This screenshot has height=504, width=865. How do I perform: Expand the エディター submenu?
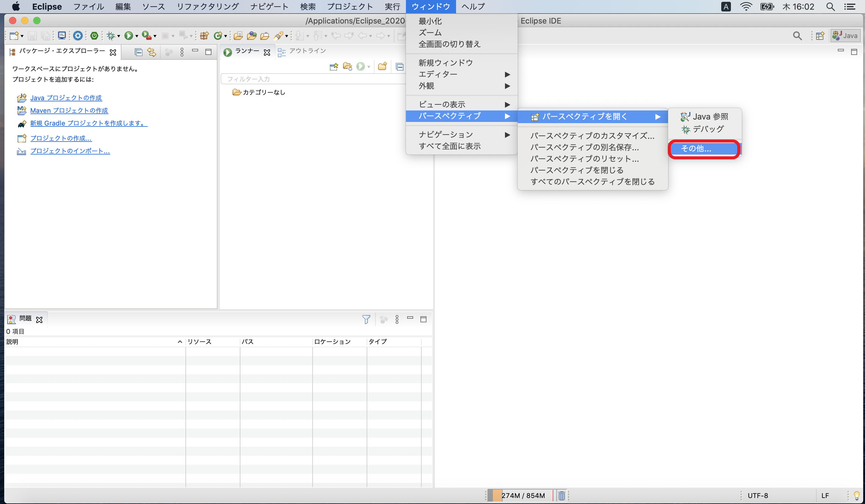click(461, 74)
